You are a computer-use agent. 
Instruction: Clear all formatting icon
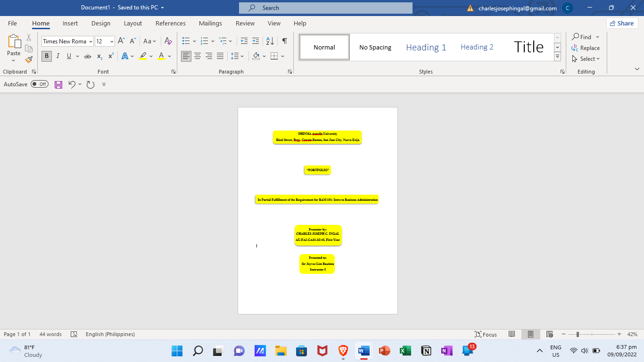coord(168,41)
